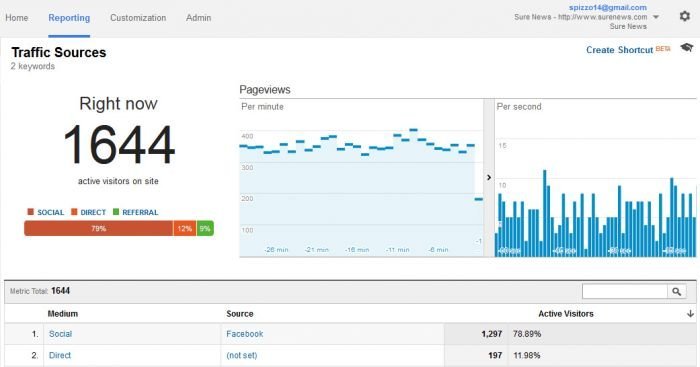Image resolution: width=700 pixels, height=367 pixels.
Task: Click the Per second chart label
Action: 519,107
